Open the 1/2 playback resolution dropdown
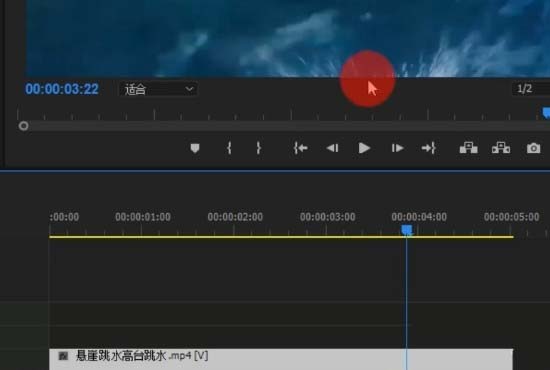The height and width of the screenshot is (370, 550). [x=531, y=89]
